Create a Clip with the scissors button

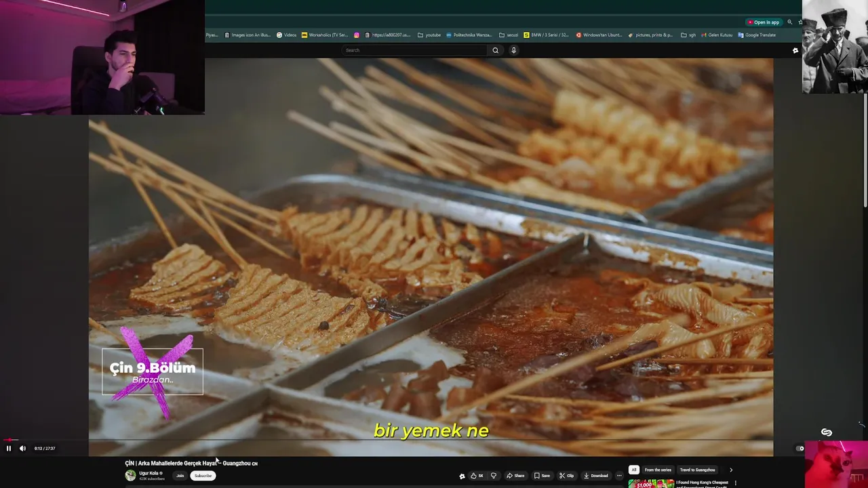566,476
